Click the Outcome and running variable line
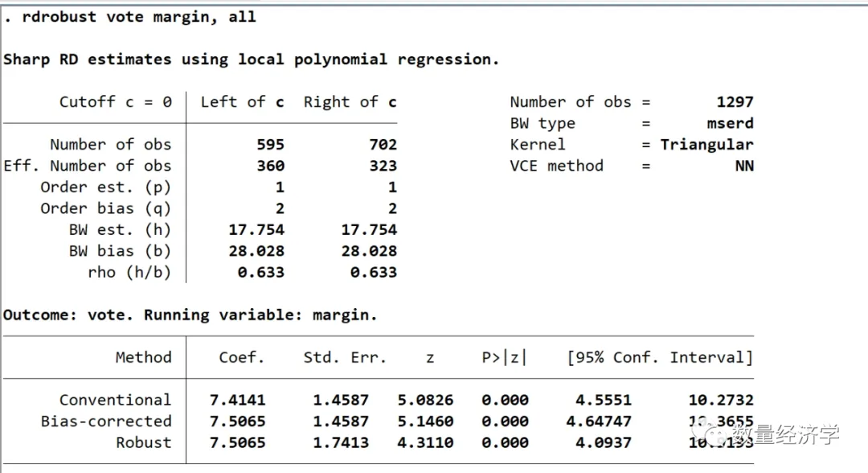 [190, 315]
